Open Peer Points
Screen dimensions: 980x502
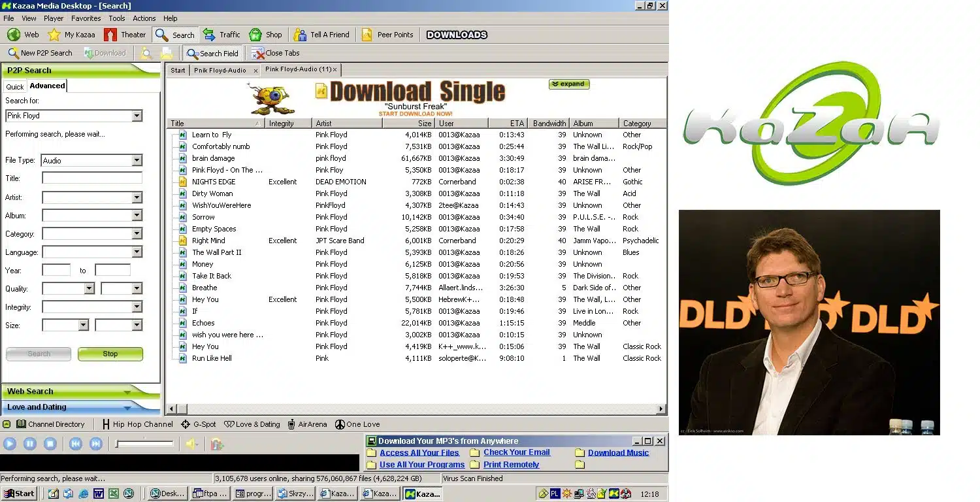click(x=387, y=35)
